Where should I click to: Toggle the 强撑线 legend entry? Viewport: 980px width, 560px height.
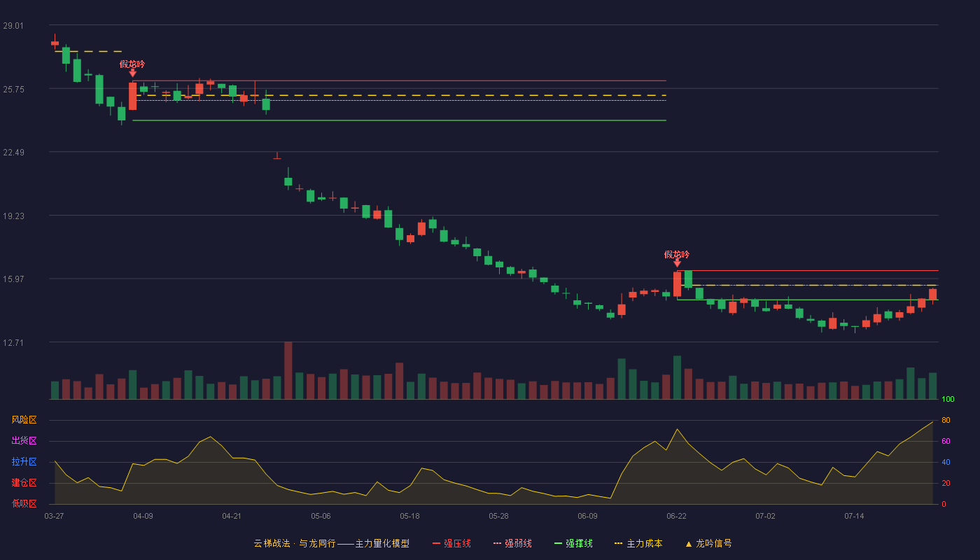[573, 543]
